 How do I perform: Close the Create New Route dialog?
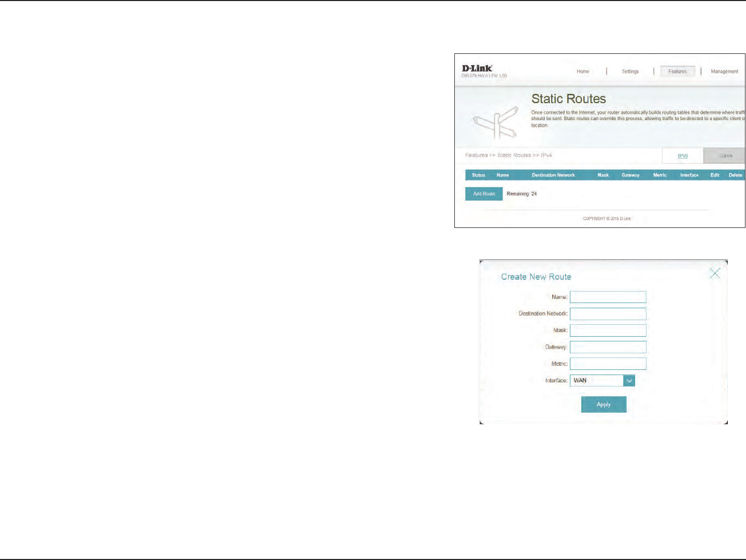tap(715, 274)
